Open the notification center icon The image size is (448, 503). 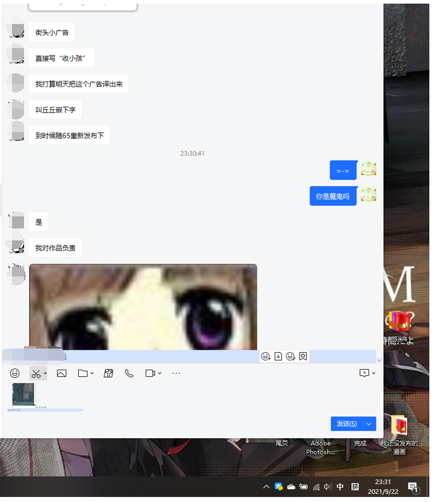(413, 487)
